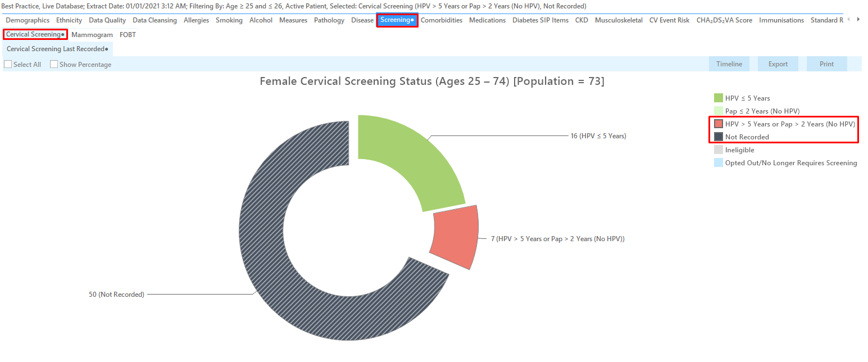Click the "7 (HPV > 5 Years or Pap > 2 Years (No HPV))" label

[558, 239]
